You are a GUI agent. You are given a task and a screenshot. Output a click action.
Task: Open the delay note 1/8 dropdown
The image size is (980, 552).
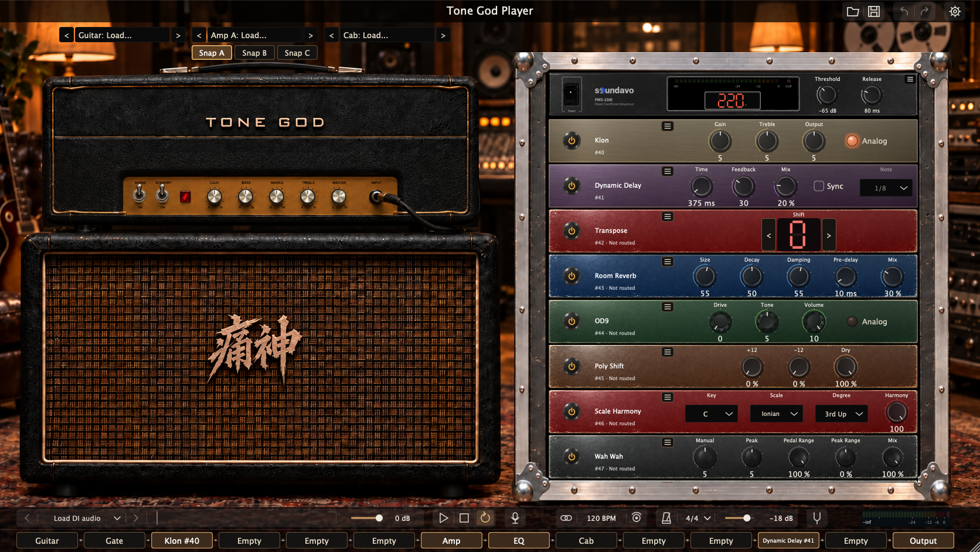tap(886, 188)
